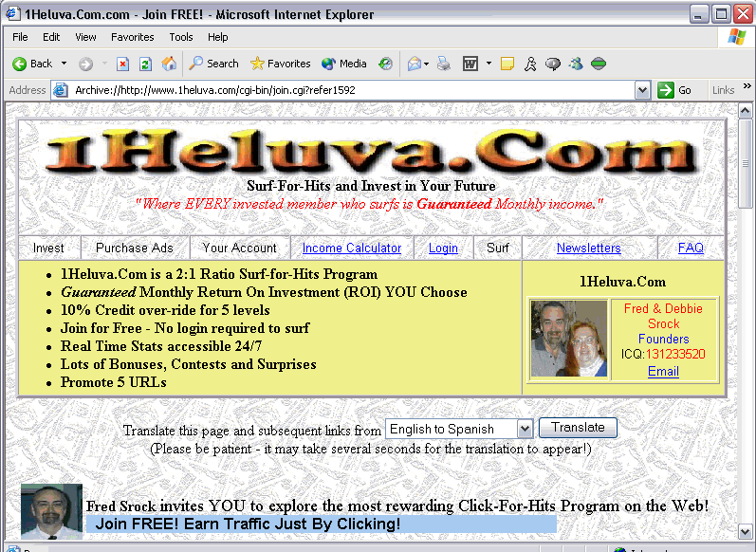
Task: Click the Stop loading icon
Action: (x=123, y=64)
